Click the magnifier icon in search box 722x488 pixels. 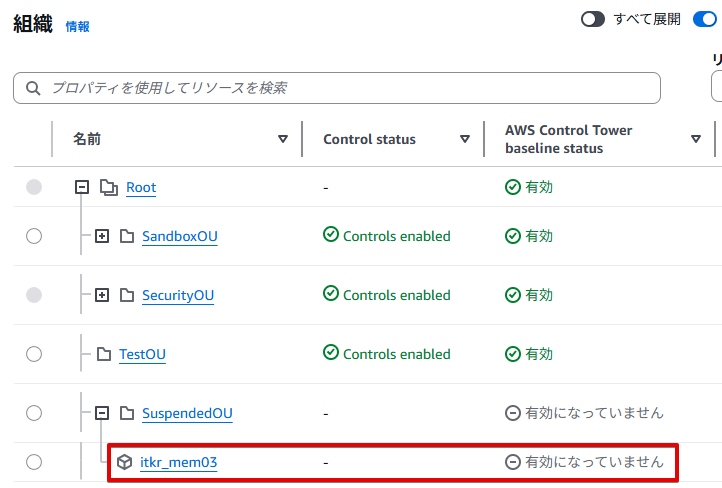tap(33, 88)
